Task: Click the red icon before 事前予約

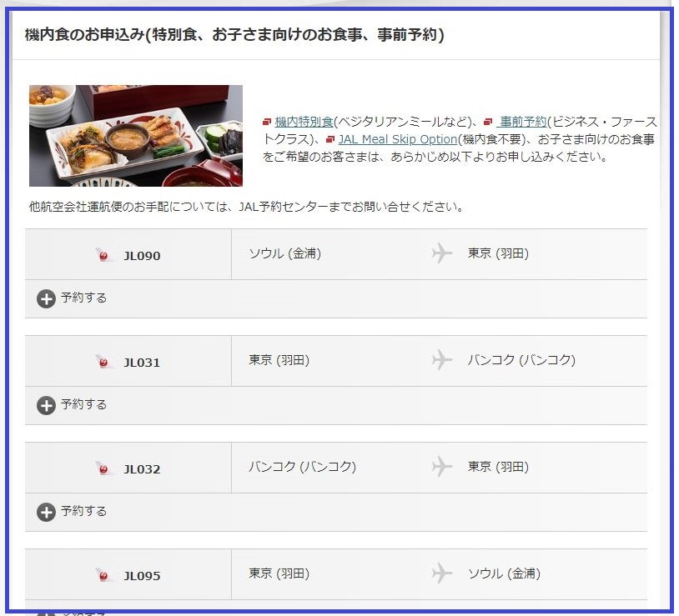Action: [488, 122]
